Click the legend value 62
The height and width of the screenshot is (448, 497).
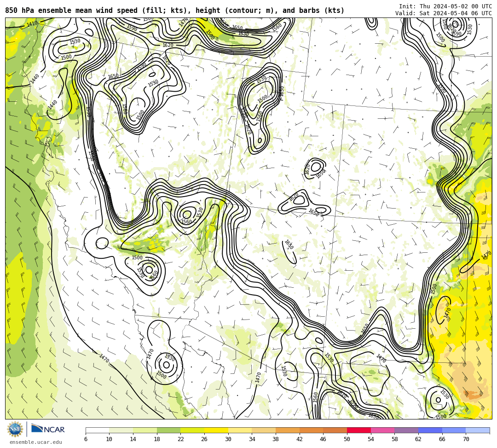click(x=418, y=439)
